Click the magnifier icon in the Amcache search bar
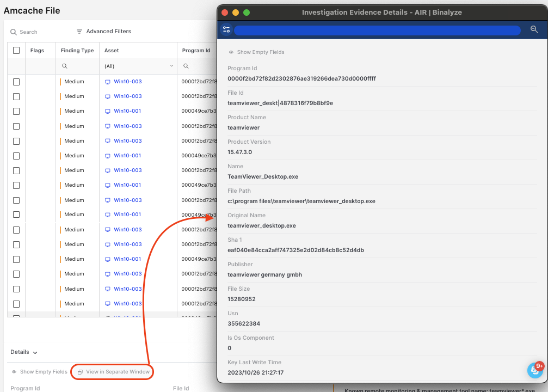 pyautogui.click(x=13, y=32)
